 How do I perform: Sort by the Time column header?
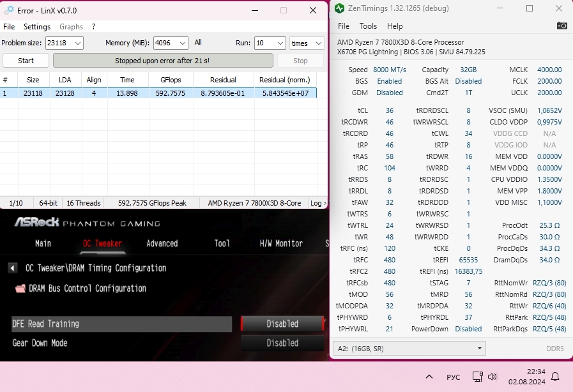tap(127, 80)
